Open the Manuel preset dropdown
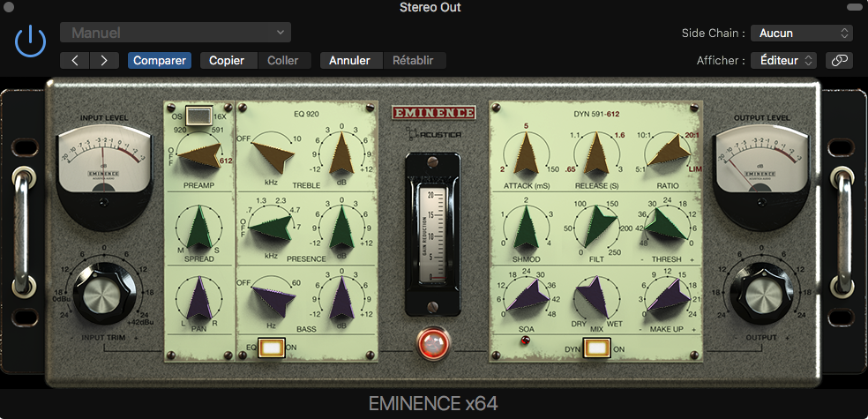 click(176, 33)
